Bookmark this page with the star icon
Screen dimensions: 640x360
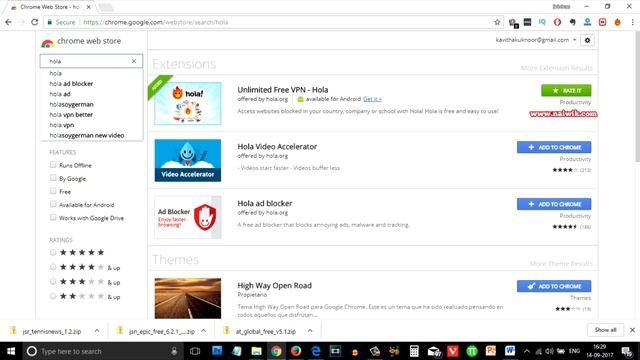[x=497, y=22]
